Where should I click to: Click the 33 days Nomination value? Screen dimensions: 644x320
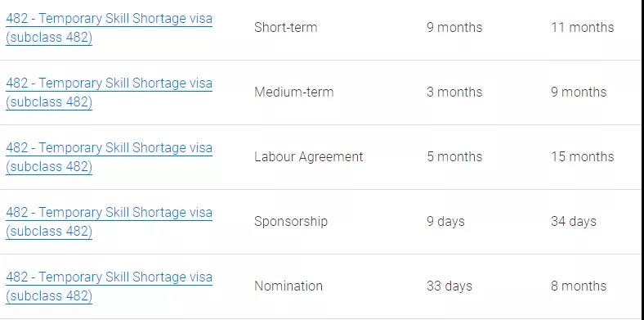[x=449, y=286]
